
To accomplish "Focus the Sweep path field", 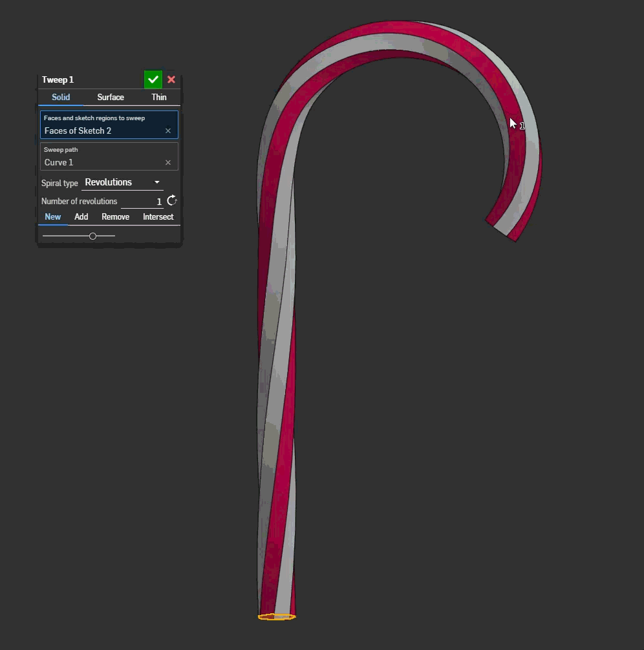I will (109, 156).
